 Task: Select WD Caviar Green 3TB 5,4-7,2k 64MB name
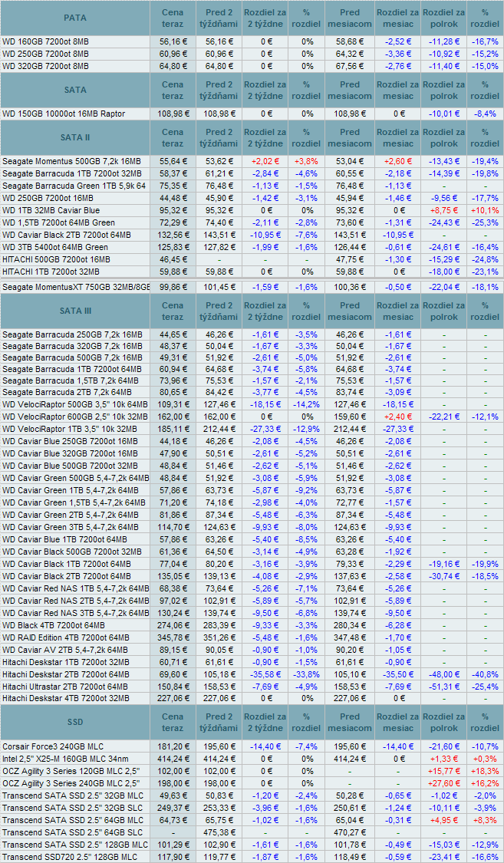tap(71, 527)
